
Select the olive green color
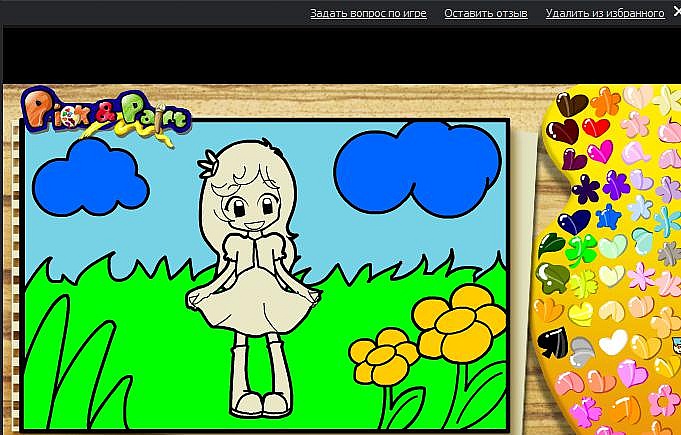point(552,278)
